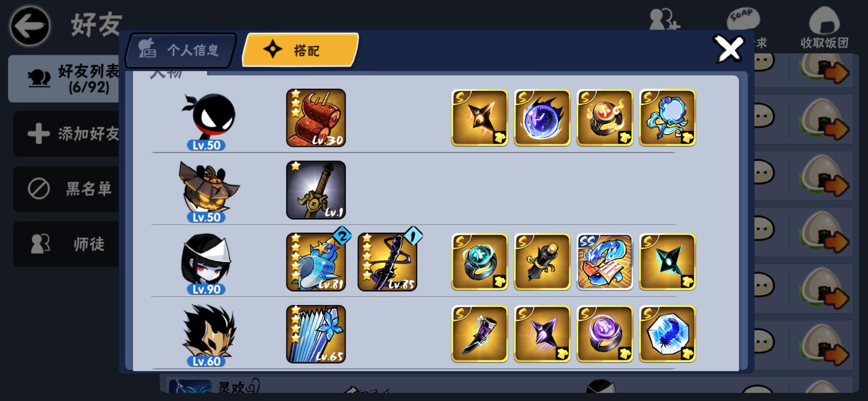
Task: Open the 黑名单 blacklist
Action: pyautogui.click(x=67, y=189)
